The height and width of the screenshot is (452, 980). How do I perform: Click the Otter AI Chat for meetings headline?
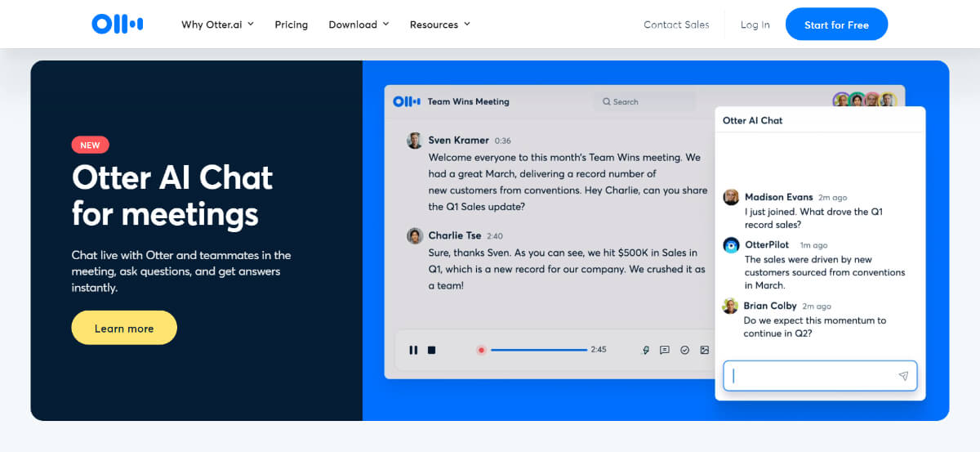(172, 195)
